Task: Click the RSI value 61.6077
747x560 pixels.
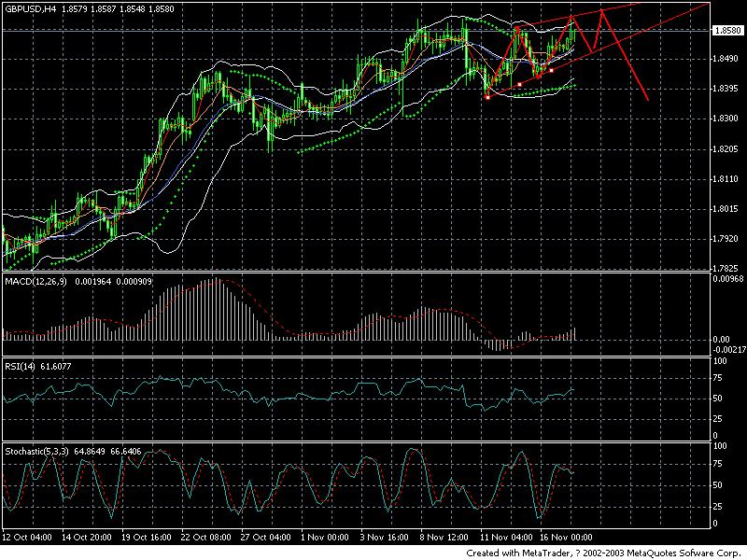Action: tap(56, 366)
